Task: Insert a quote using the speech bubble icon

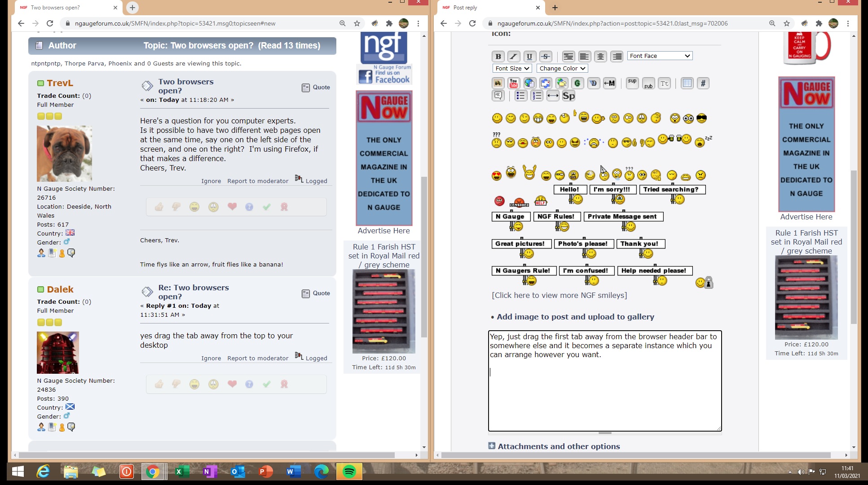Action: point(498,96)
